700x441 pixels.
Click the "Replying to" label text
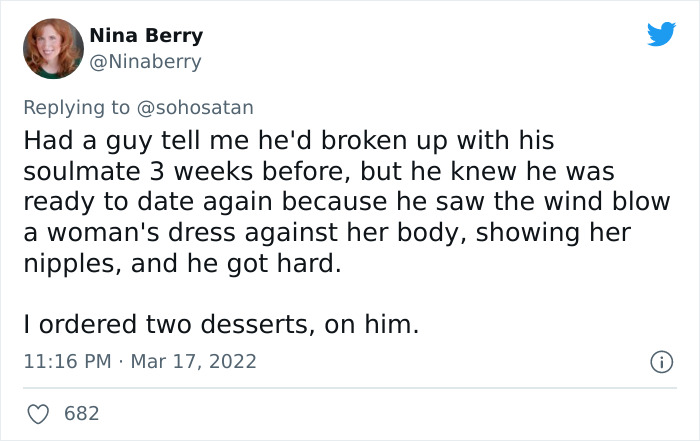75,105
